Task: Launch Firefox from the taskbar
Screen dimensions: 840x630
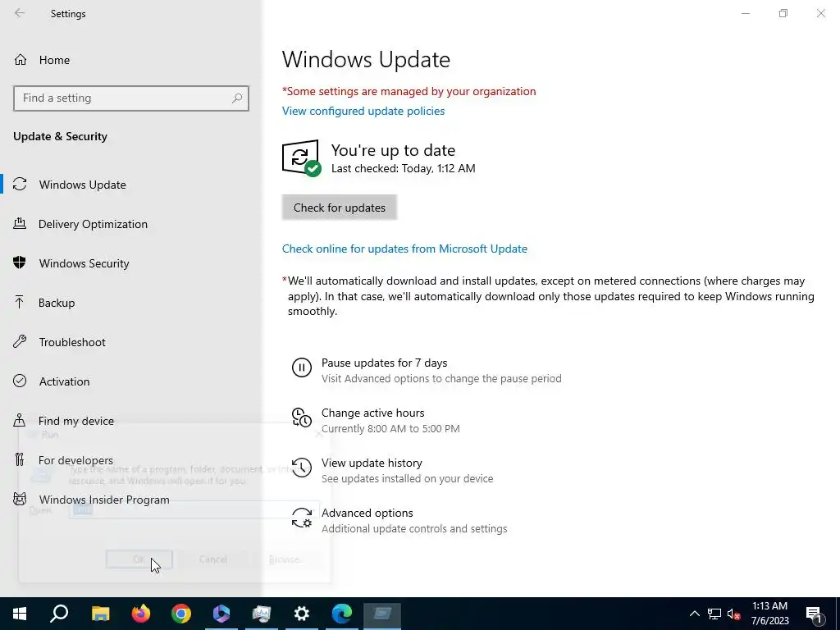Action: pos(141,614)
